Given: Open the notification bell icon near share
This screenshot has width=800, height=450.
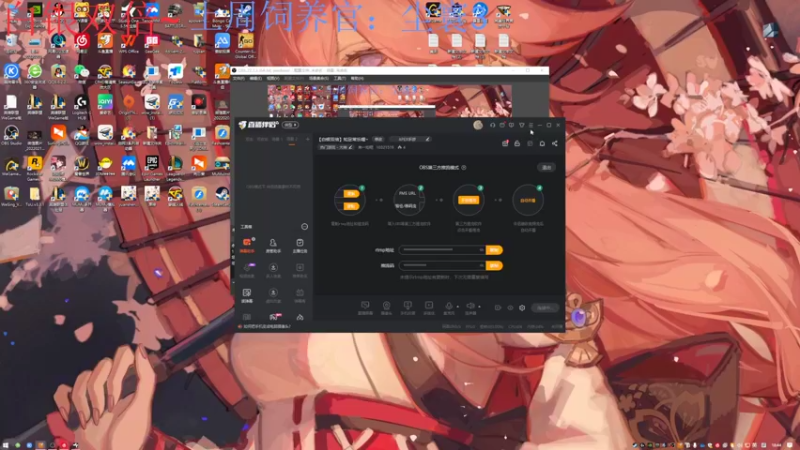Looking at the screenshot, I should [x=542, y=143].
